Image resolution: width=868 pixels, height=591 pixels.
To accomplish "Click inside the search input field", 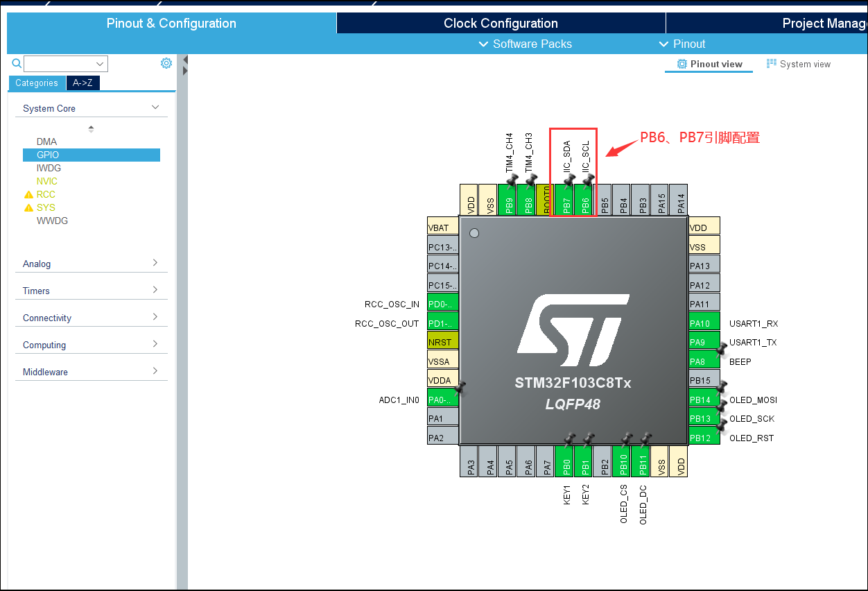I will pos(59,64).
